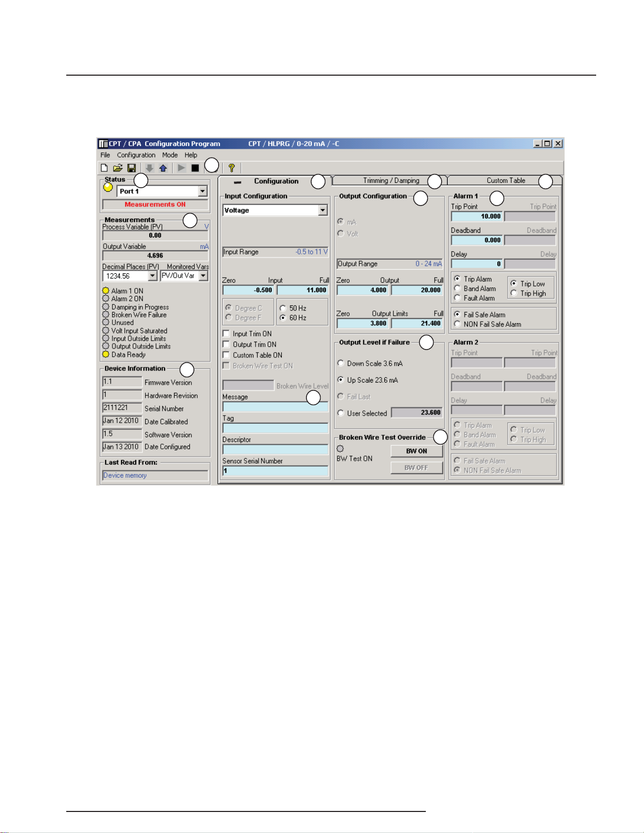The height and width of the screenshot is (833, 644).
Task: Open the Monitored Vars PV/Out Var dropdown
Action: point(203,276)
